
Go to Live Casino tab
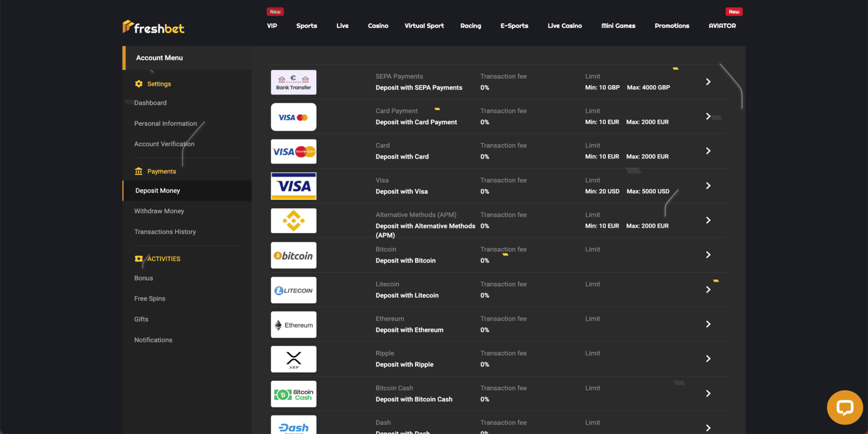coord(564,25)
